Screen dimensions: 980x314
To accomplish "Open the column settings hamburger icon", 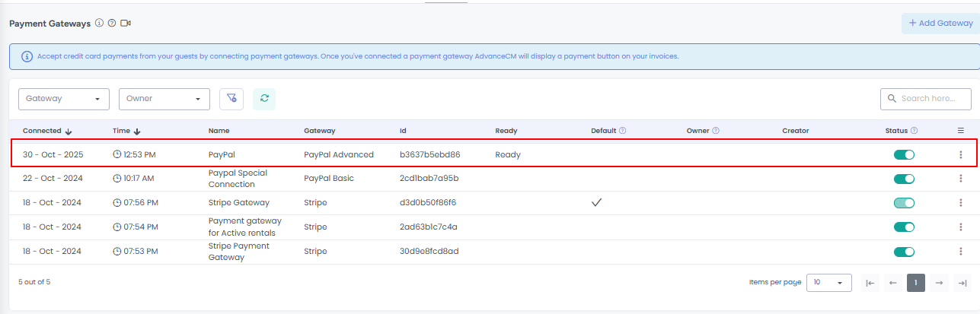I will (x=961, y=131).
